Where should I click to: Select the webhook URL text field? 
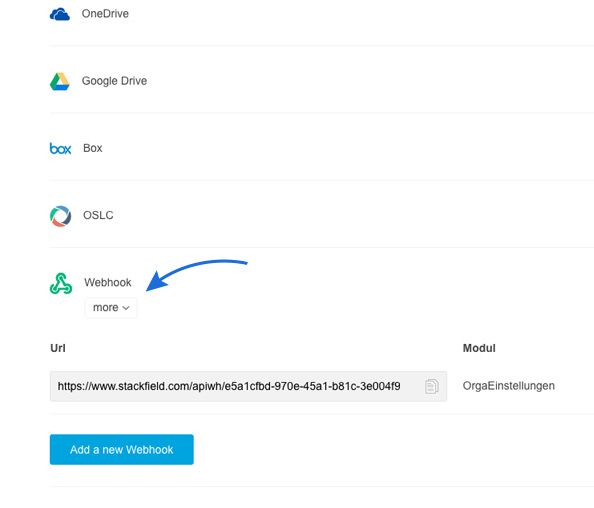pos(248,386)
